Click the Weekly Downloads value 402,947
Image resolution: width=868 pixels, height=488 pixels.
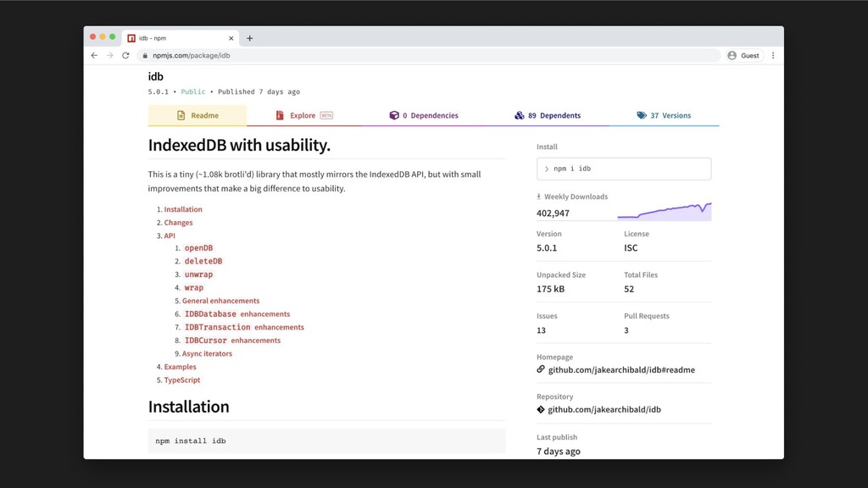(x=553, y=213)
